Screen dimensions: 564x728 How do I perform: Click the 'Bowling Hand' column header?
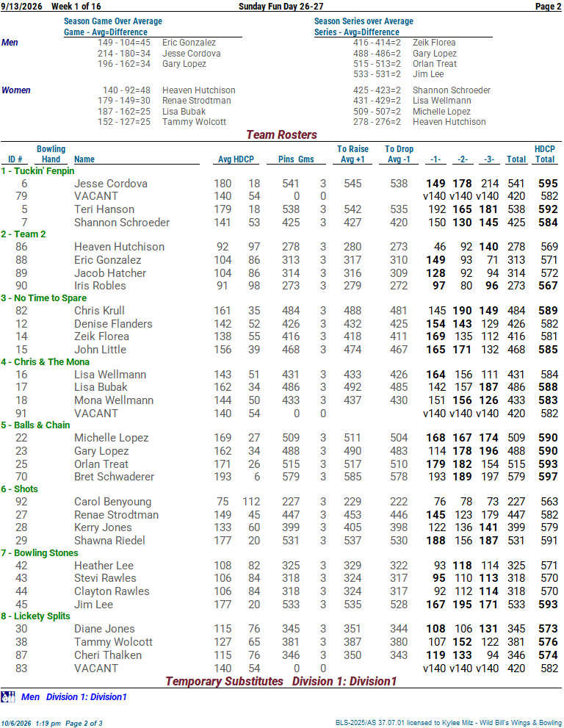(x=51, y=154)
